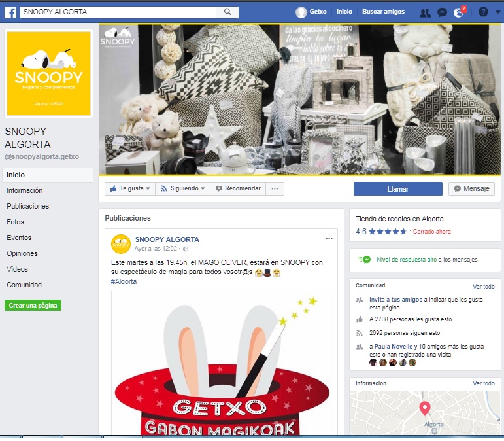Select Eventos in the page sidebar
The height and width of the screenshot is (441, 504).
19,238
